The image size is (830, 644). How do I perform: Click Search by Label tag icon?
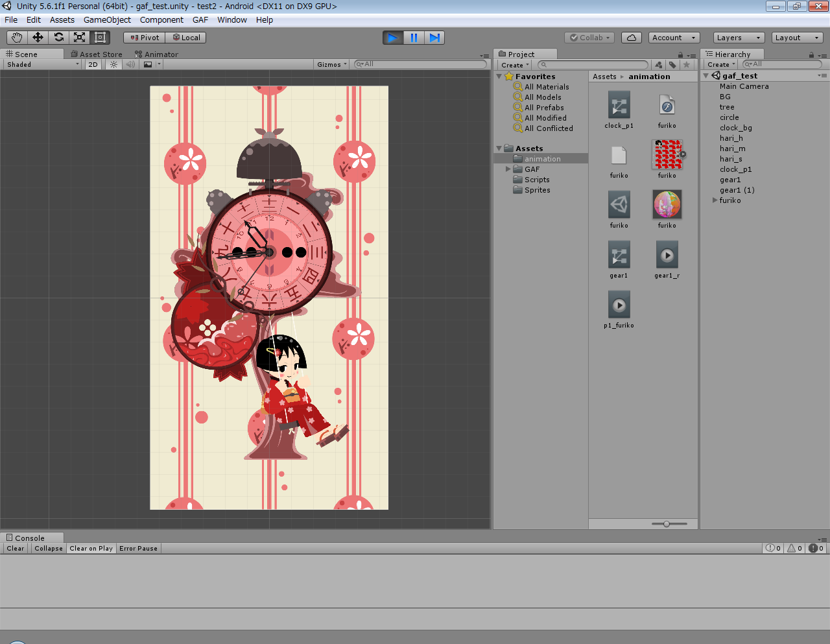[672, 65]
